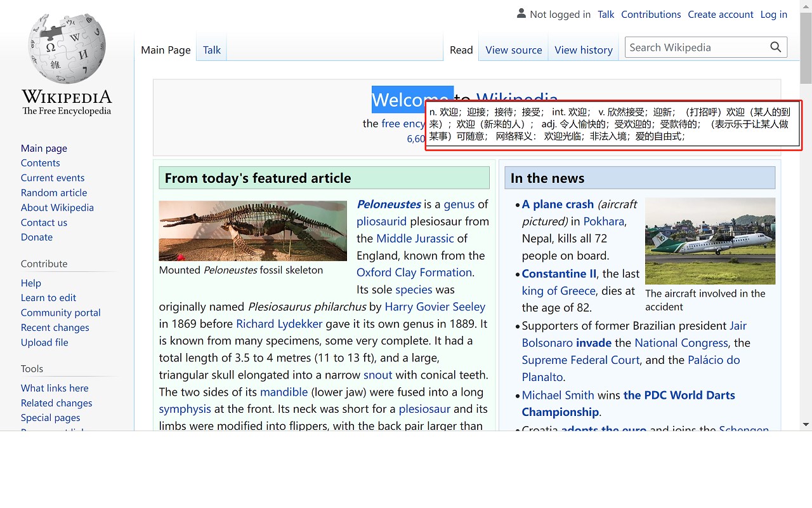View Recent changes
The image size is (812, 508).
[55, 327]
